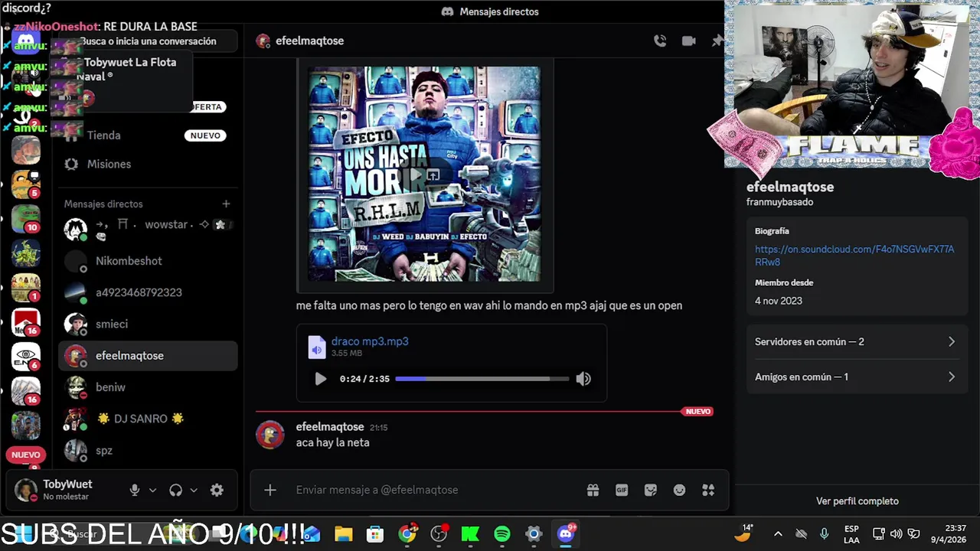
Task: Open Kick app from the taskbar
Action: point(470,534)
